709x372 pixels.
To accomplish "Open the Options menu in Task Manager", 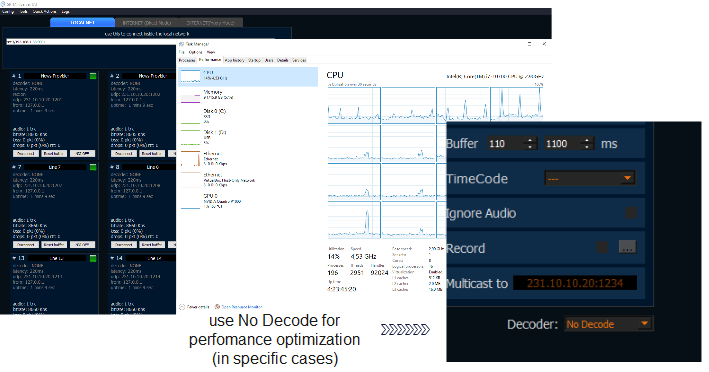I will pyautogui.click(x=195, y=52).
